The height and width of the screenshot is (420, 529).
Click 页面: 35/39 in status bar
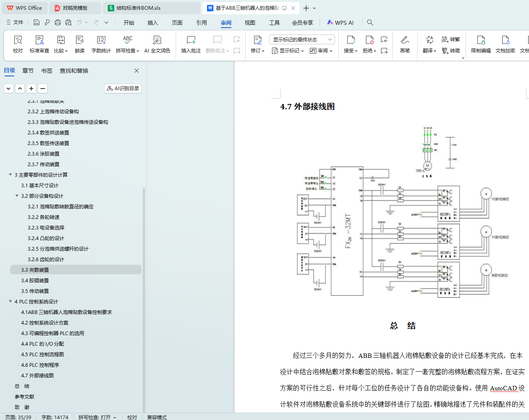[18, 417]
